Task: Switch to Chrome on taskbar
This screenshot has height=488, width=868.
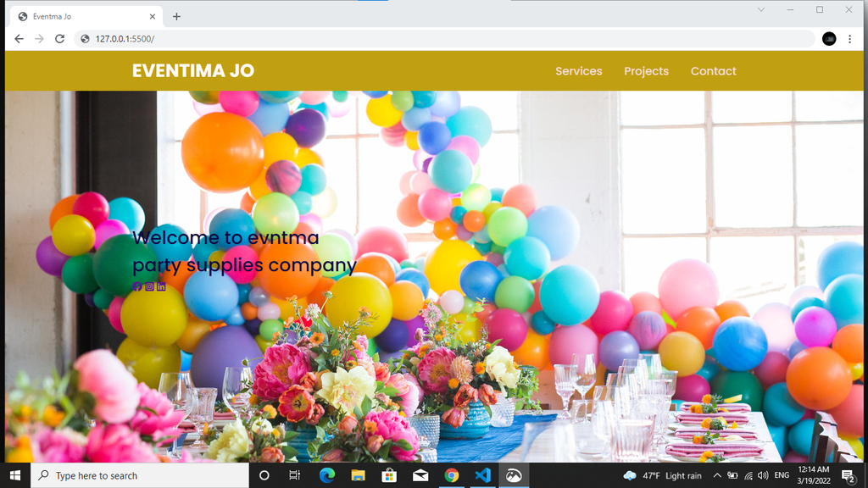Action: tap(451, 475)
